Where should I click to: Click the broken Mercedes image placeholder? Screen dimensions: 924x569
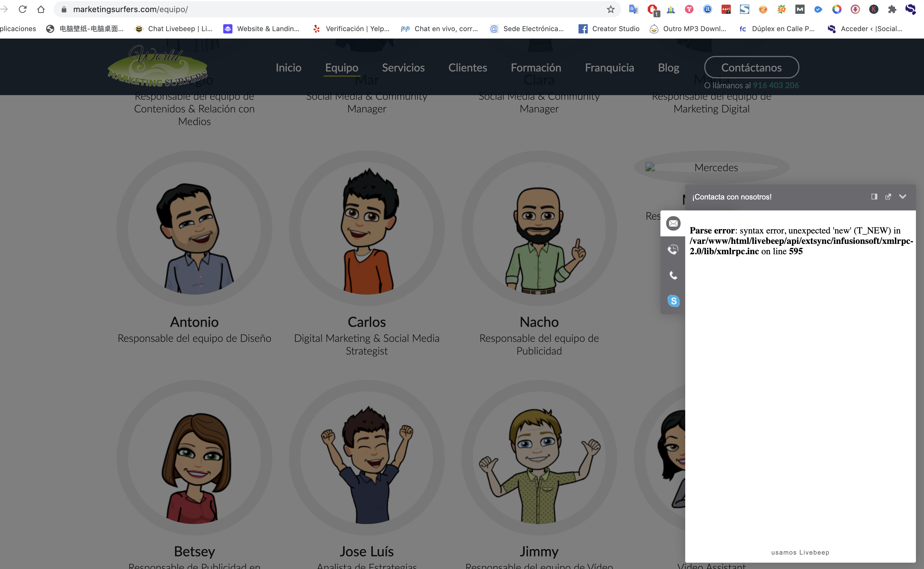coord(712,167)
